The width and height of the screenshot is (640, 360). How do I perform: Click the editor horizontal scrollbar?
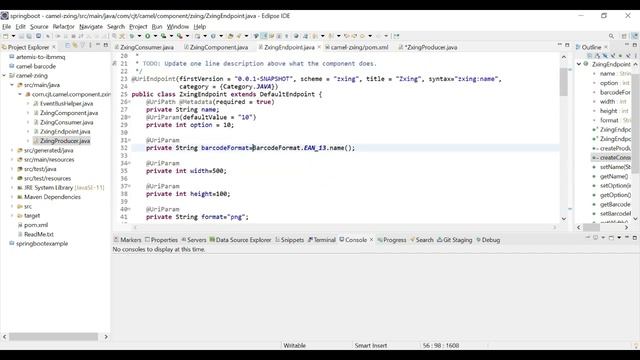point(345,227)
